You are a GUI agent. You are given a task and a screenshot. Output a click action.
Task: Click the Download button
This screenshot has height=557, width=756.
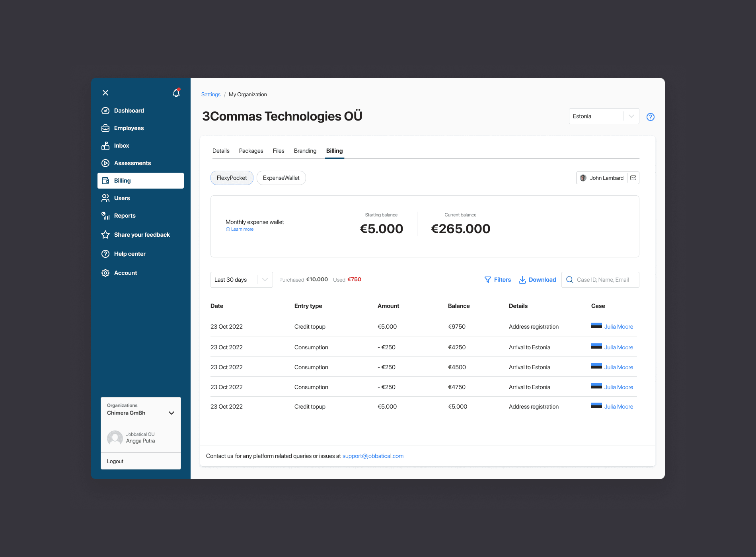tap(538, 280)
